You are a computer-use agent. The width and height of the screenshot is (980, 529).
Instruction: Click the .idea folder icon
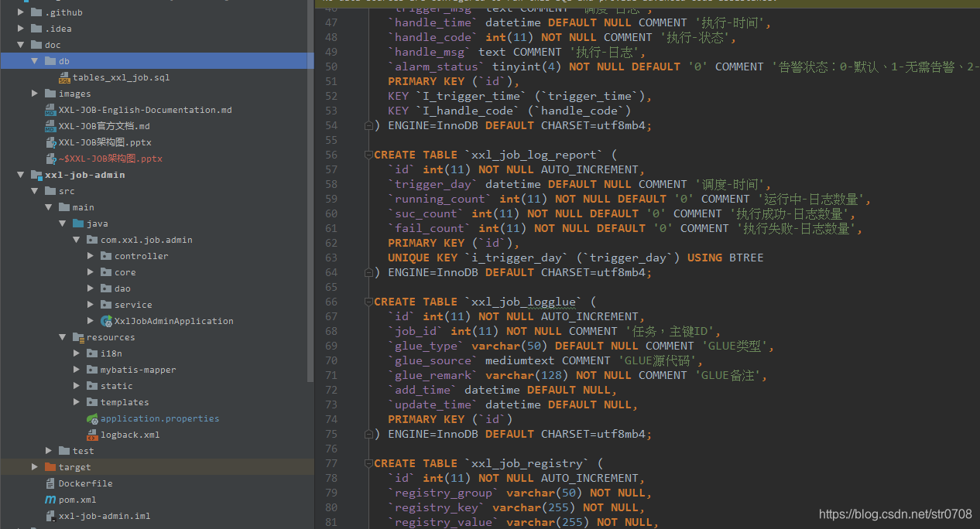coord(36,29)
